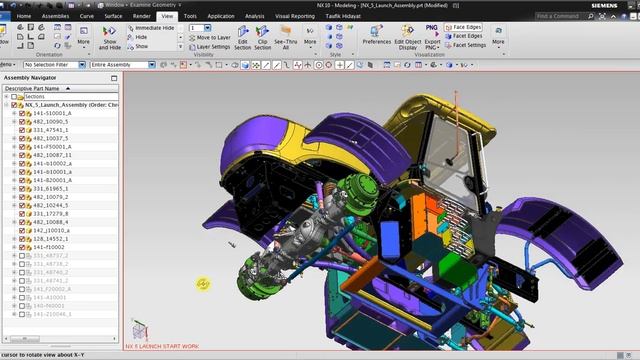The image size is (640, 360).
Task: Toggle Face Edges display
Action: coord(463,27)
